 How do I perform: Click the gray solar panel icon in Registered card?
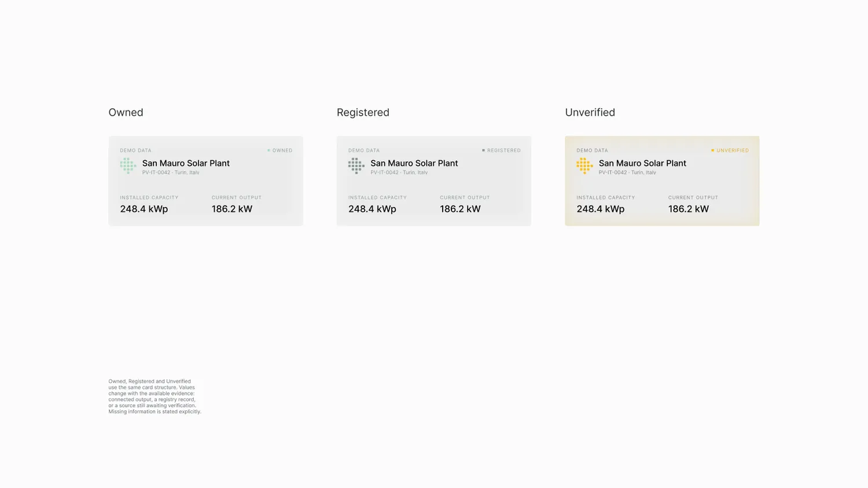coord(356,166)
